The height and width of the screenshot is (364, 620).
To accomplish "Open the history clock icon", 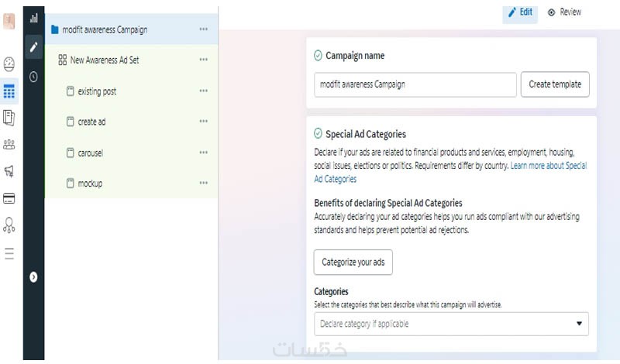I will 33,77.
